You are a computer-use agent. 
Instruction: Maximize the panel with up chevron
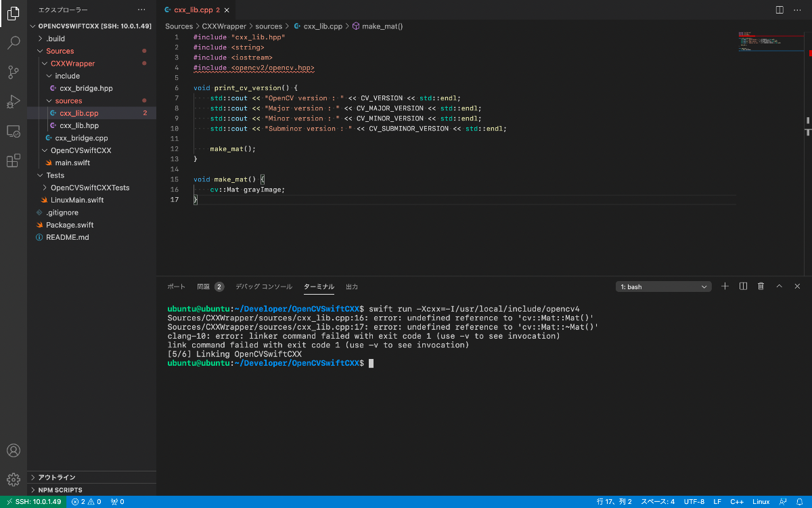(x=779, y=287)
